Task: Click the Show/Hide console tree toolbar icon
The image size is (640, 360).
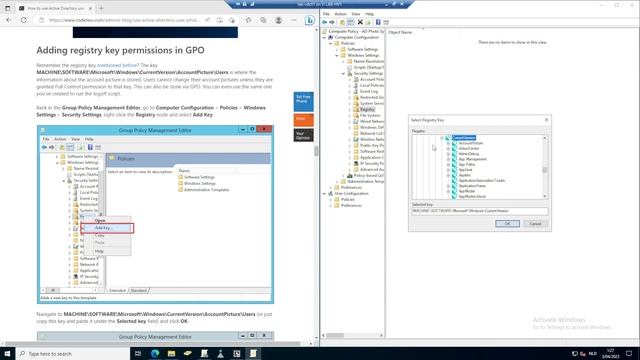Action: pyautogui.click(x=350, y=22)
